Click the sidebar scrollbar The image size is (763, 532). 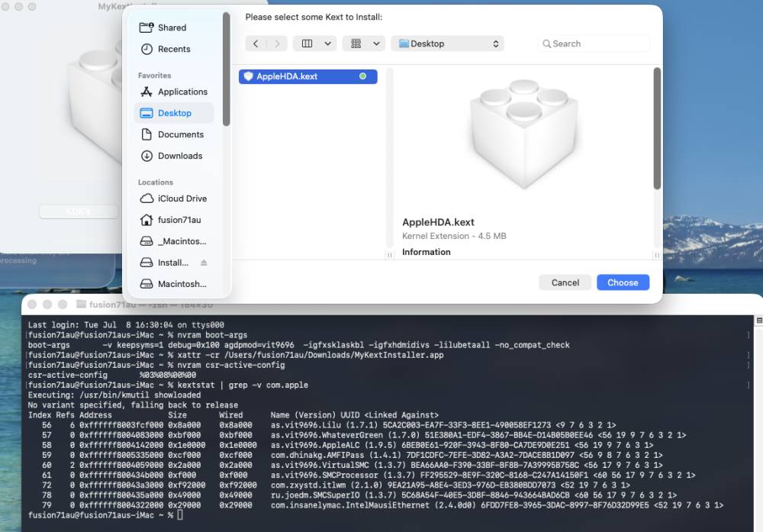227,69
